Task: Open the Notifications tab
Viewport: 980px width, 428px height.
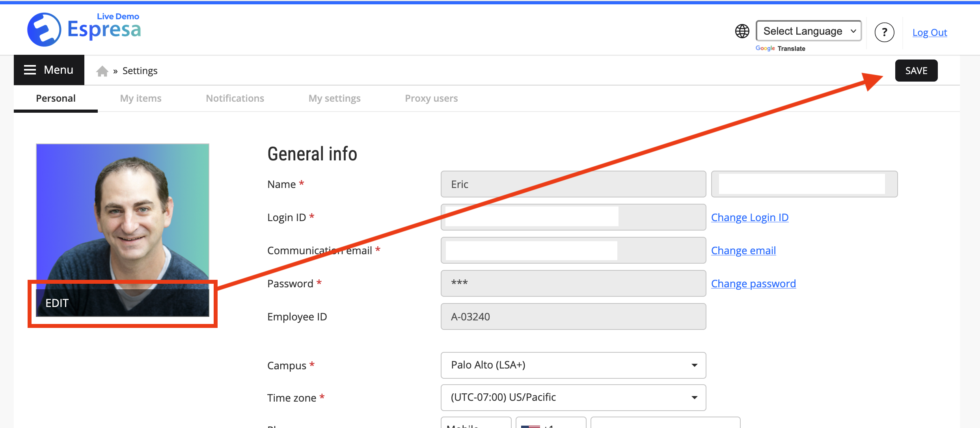Action: click(235, 98)
